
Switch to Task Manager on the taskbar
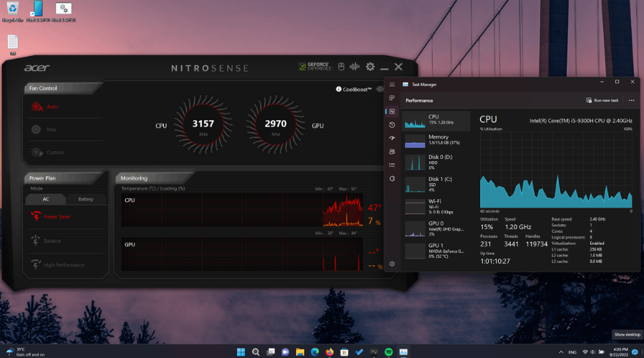point(404,352)
